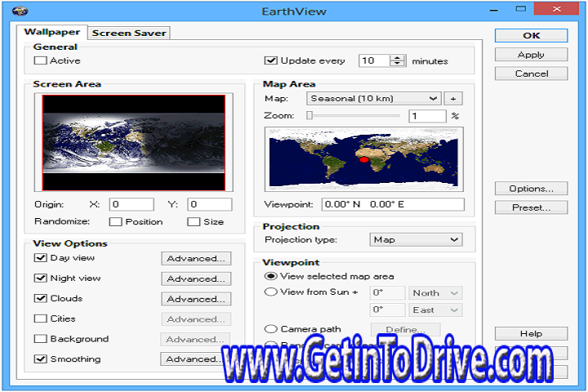The height and width of the screenshot is (392, 588).
Task: Click the Origin Y input field
Action: tap(210, 204)
